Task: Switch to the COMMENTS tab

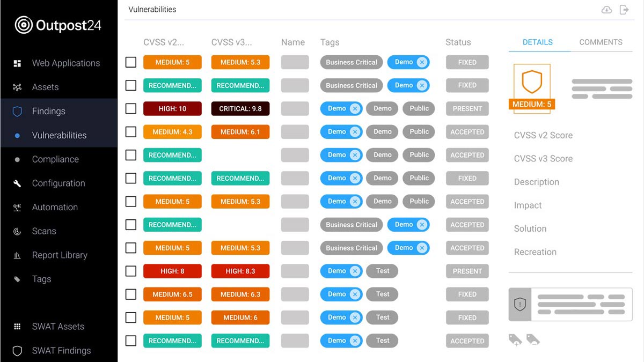Action: 601,42
